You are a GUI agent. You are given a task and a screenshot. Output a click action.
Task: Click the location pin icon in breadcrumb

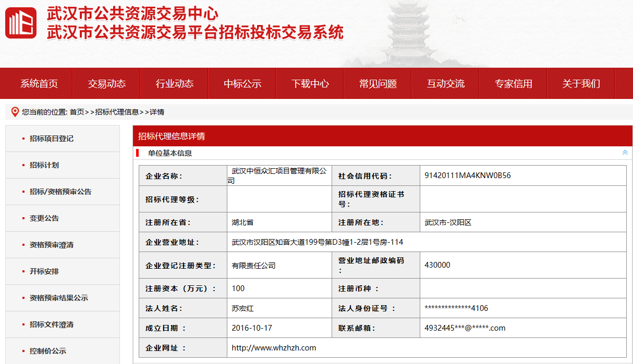click(15, 112)
